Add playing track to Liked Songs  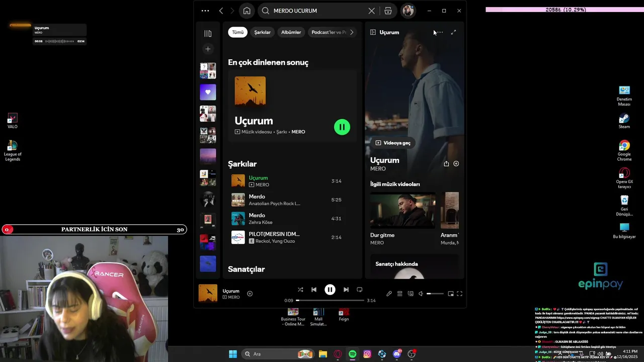coord(250,294)
